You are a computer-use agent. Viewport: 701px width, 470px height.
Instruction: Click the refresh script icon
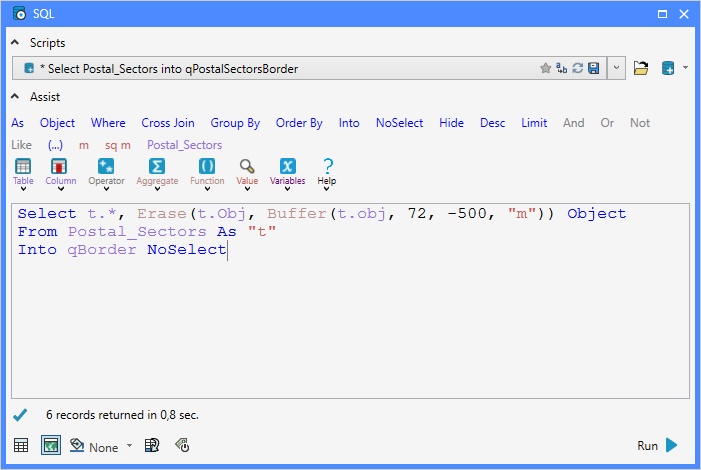coord(578,68)
